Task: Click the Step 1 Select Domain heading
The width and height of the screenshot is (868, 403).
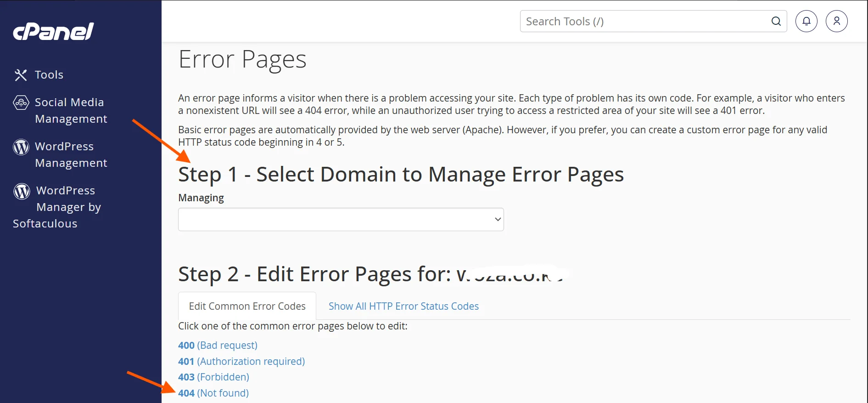Action: click(401, 175)
